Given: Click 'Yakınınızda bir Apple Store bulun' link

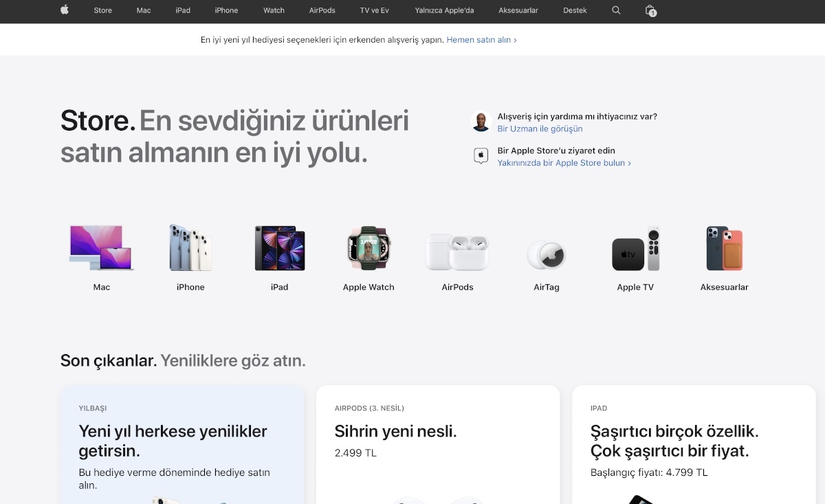Looking at the screenshot, I should [x=564, y=163].
